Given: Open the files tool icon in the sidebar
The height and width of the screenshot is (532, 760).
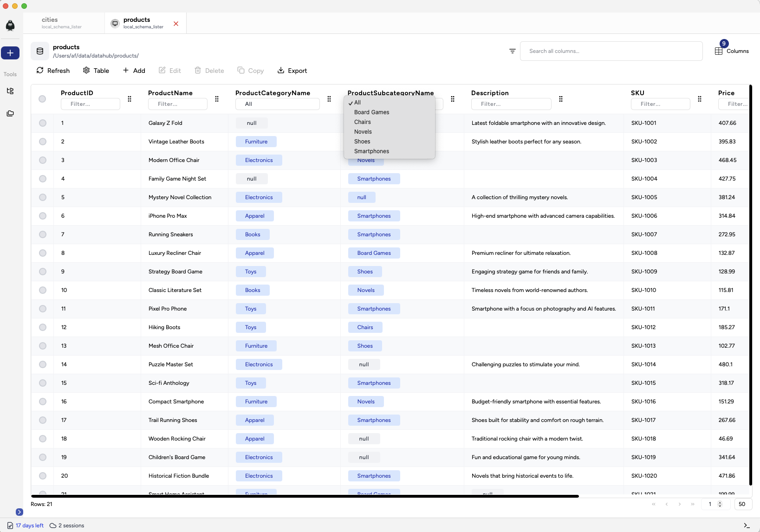Looking at the screenshot, I should point(10,114).
